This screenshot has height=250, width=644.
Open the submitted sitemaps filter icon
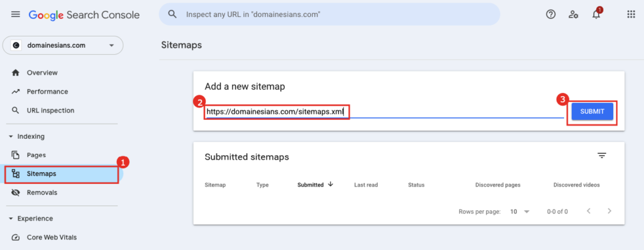click(x=602, y=156)
